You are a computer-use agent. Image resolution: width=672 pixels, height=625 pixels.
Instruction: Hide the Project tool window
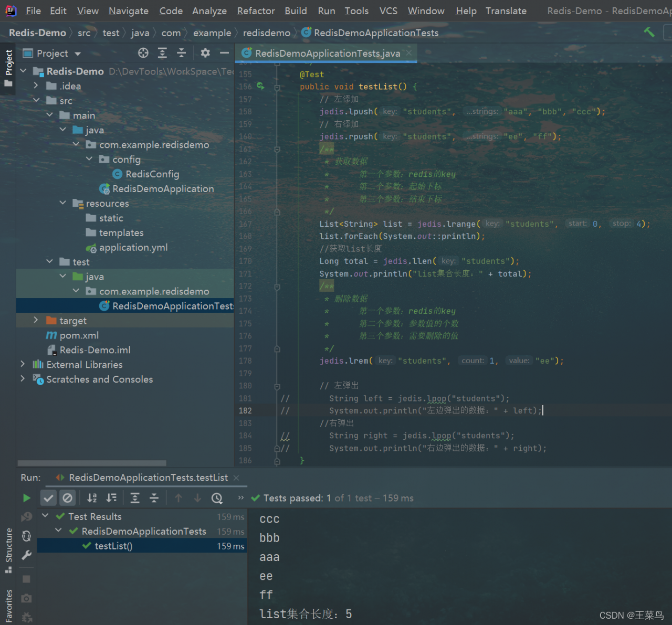point(224,53)
